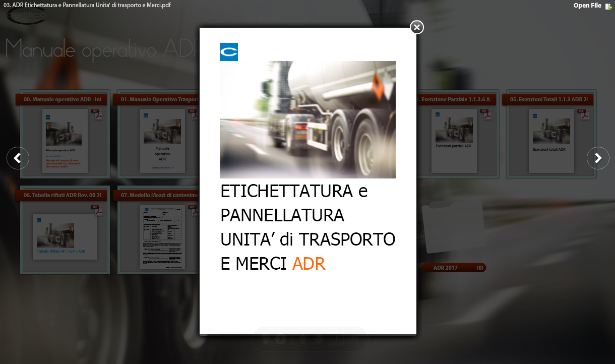This screenshot has width=615, height=364.
Task: Click PDF icon on 00. Manuale operativo card
Action: [97, 114]
